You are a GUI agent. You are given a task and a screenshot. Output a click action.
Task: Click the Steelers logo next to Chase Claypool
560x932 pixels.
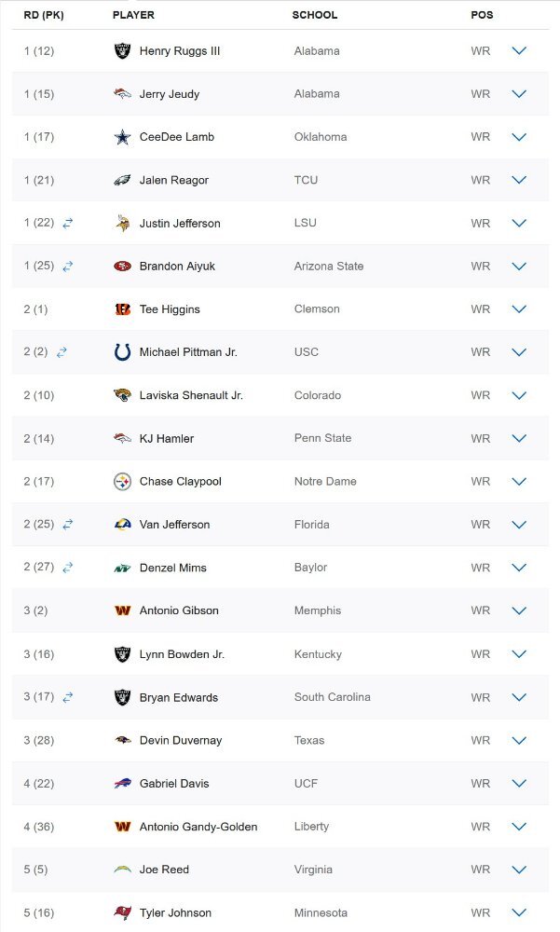(122, 482)
